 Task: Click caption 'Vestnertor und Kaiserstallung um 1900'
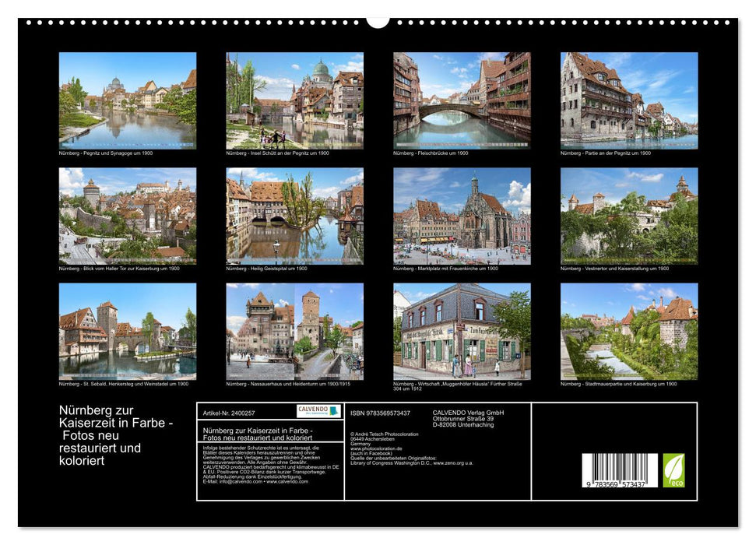(x=627, y=269)
